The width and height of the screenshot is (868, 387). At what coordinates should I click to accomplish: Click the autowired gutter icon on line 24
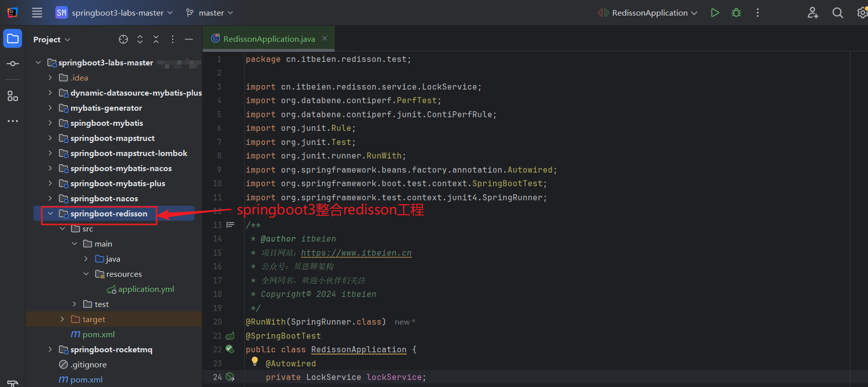click(x=230, y=377)
